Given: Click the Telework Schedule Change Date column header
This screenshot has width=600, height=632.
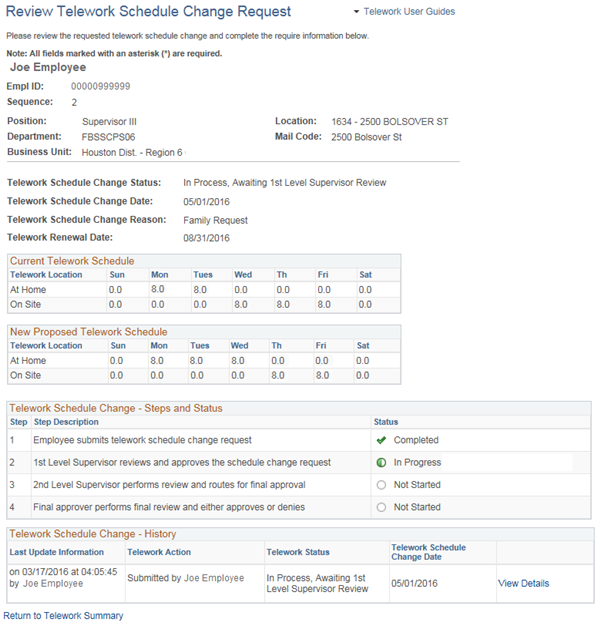Looking at the screenshot, I should tap(428, 552).
